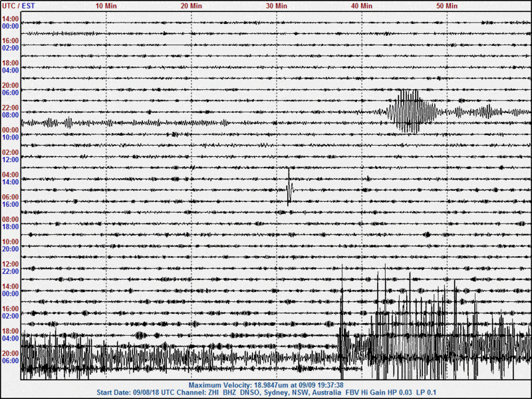Click the "UTC / EST" header label
This screenshot has height=399, width=532.
tap(19, 6)
